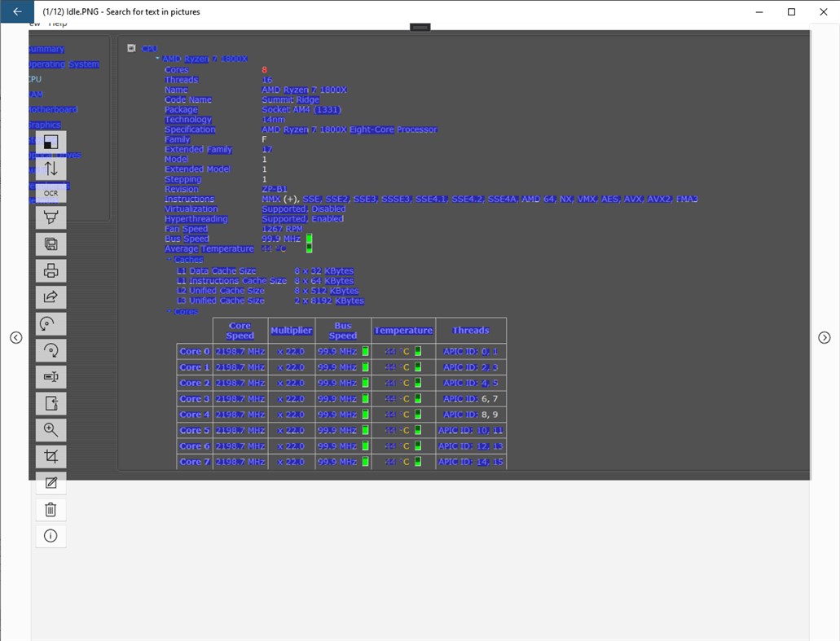Edit the picture with the pencil icon
Image resolution: width=840 pixels, height=641 pixels.
51,483
